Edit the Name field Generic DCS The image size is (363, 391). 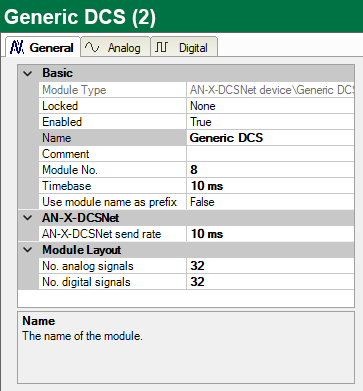coord(270,138)
